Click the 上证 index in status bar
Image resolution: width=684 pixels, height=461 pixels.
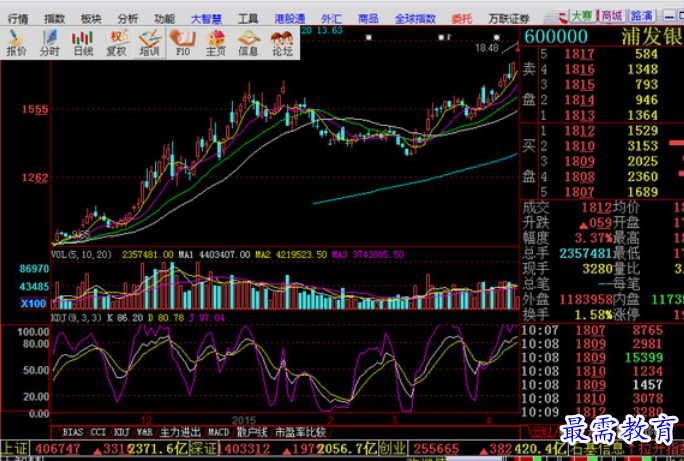(14, 448)
